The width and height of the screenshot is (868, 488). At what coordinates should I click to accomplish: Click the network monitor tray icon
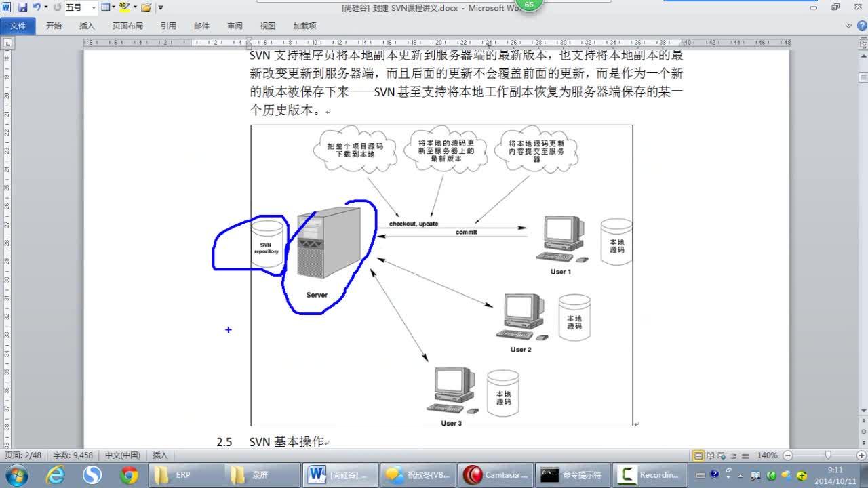pos(755,475)
